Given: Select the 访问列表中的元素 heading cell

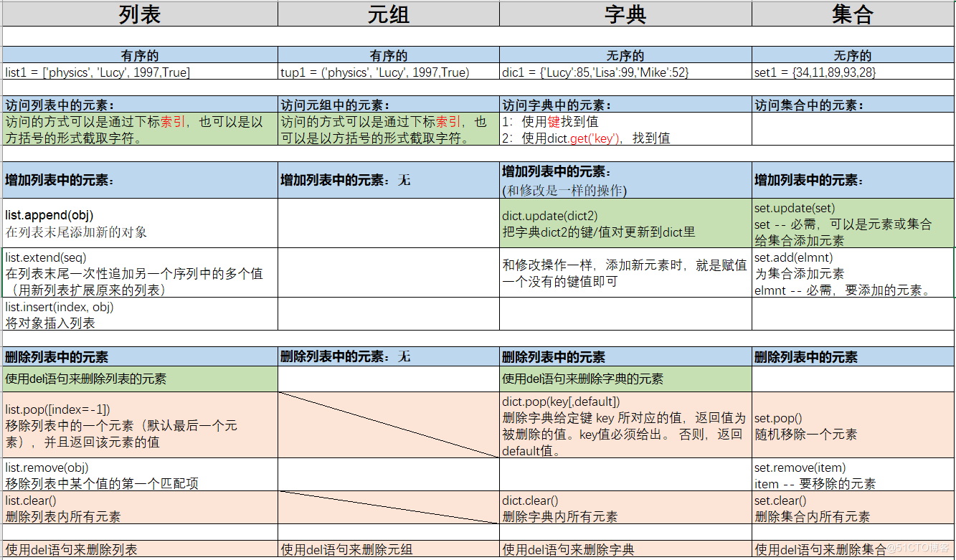Looking at the screenshot, I should [140, 105].
